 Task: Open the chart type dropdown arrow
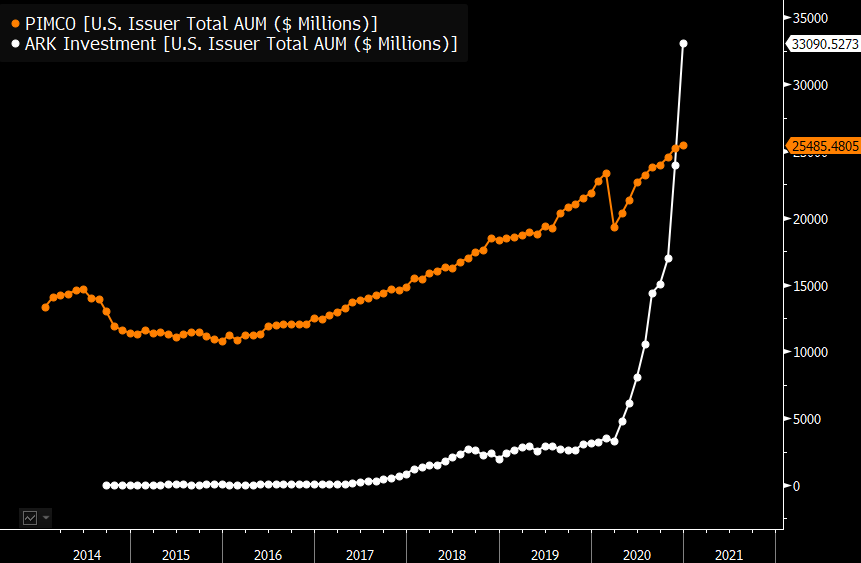point(46,518)
